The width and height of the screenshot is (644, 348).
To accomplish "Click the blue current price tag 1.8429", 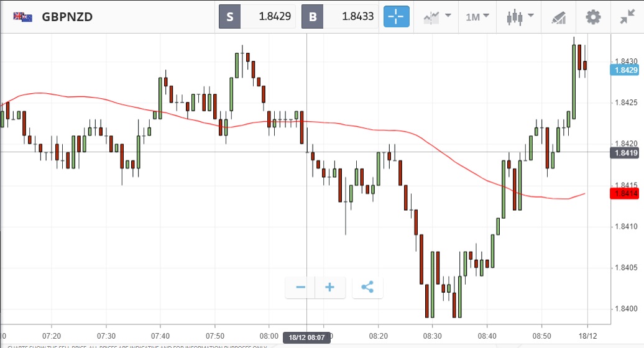I will tap(625, 70).
